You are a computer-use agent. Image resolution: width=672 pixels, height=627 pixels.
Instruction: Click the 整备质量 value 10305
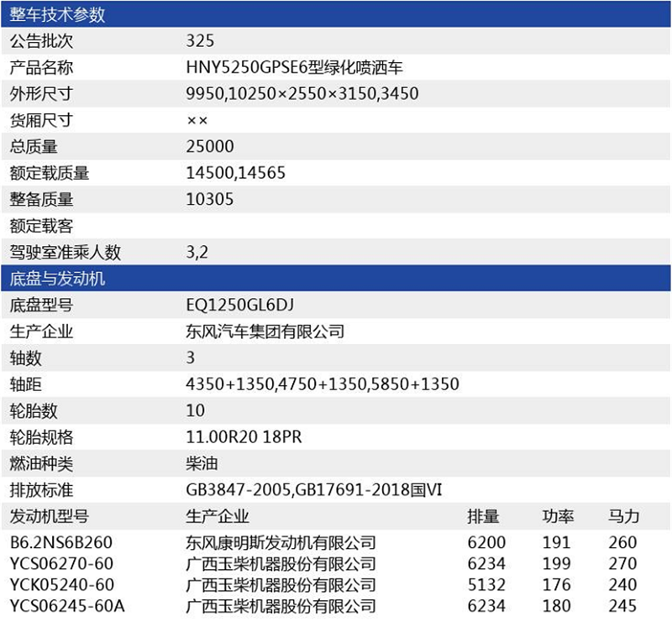coord(209,199)
